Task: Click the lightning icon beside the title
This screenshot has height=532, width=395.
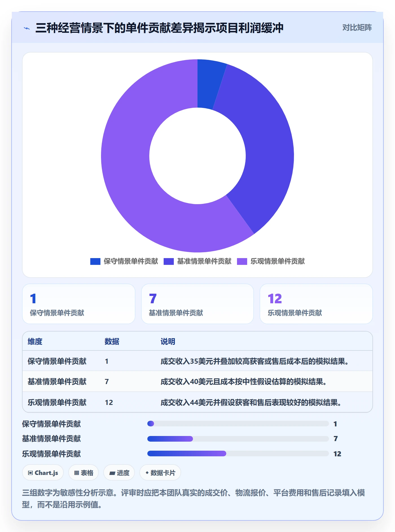Action: pos(27,28)
